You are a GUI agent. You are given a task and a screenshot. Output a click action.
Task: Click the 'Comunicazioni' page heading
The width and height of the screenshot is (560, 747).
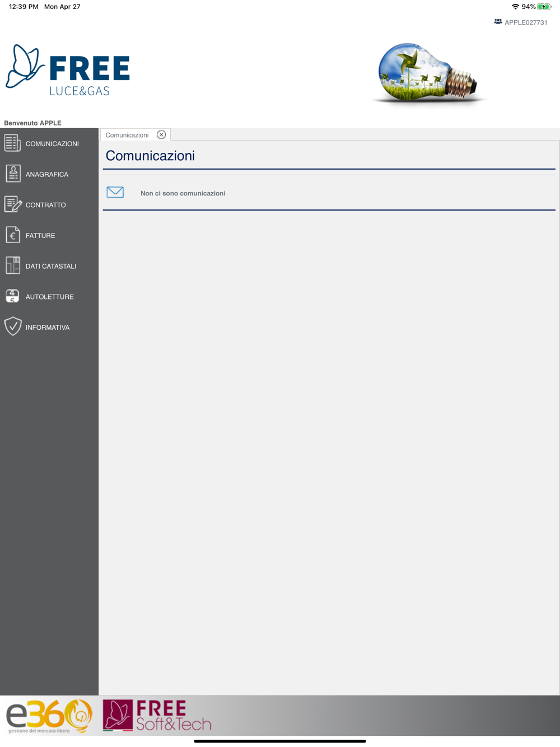150,156
